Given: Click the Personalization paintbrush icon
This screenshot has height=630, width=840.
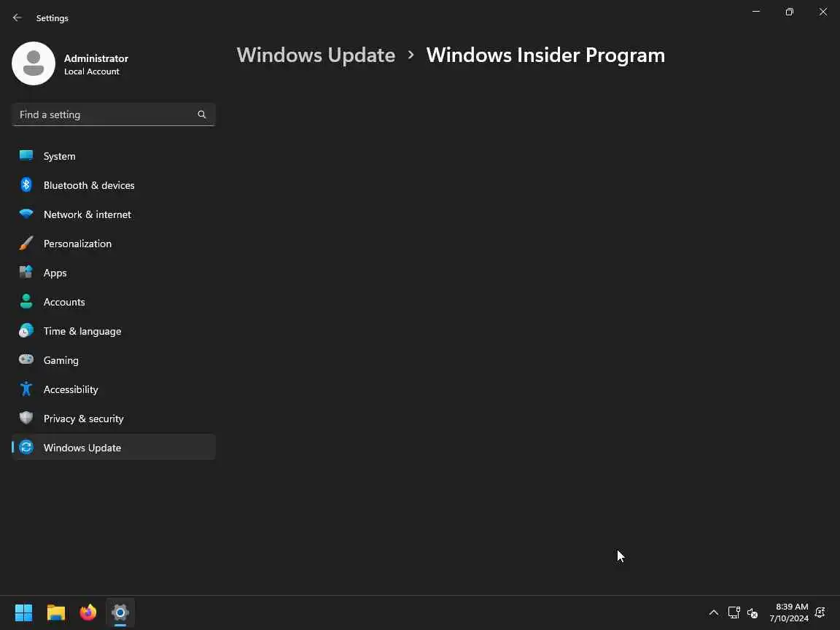Looking at the screenshot, I should coord(26,244).
